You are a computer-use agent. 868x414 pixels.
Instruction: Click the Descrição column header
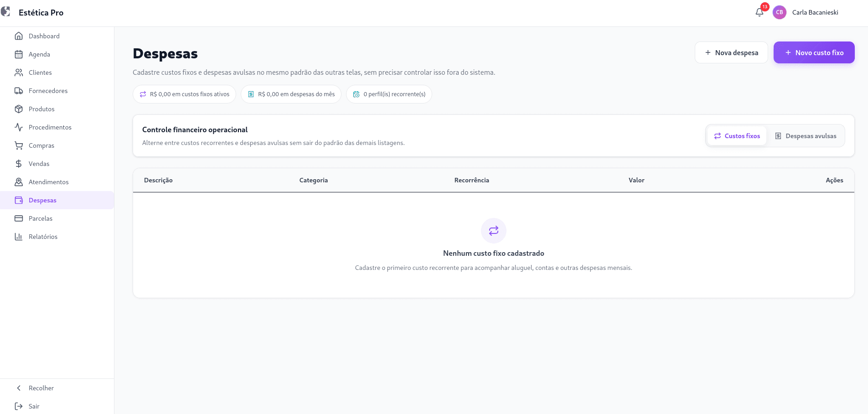158,180
